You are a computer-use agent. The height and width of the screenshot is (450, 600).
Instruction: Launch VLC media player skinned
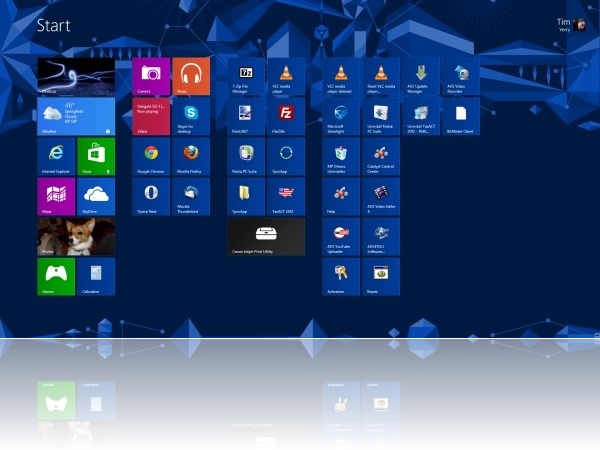pos(341,77)
